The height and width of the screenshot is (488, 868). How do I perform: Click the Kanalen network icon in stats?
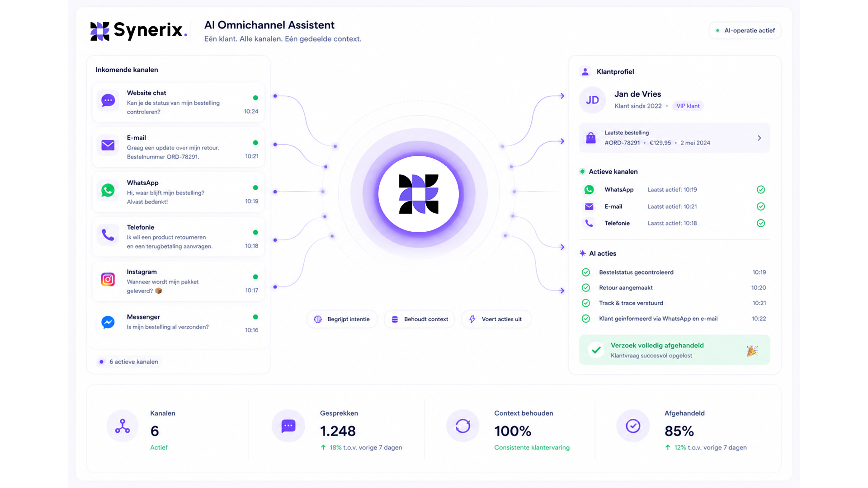click(x=123, y=426)
